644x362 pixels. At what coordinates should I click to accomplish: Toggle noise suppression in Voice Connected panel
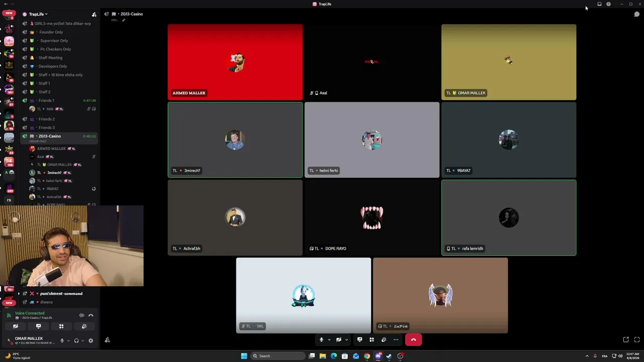click(82, 315)
